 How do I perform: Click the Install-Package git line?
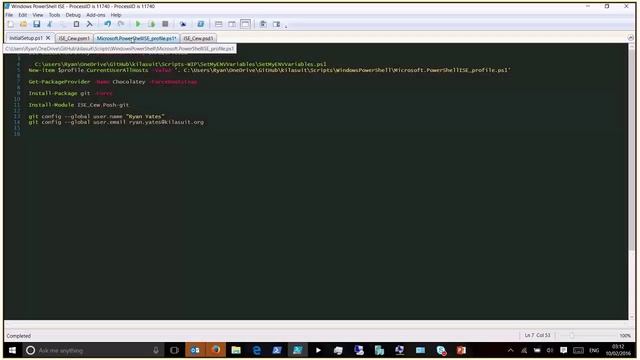(70, 93)
